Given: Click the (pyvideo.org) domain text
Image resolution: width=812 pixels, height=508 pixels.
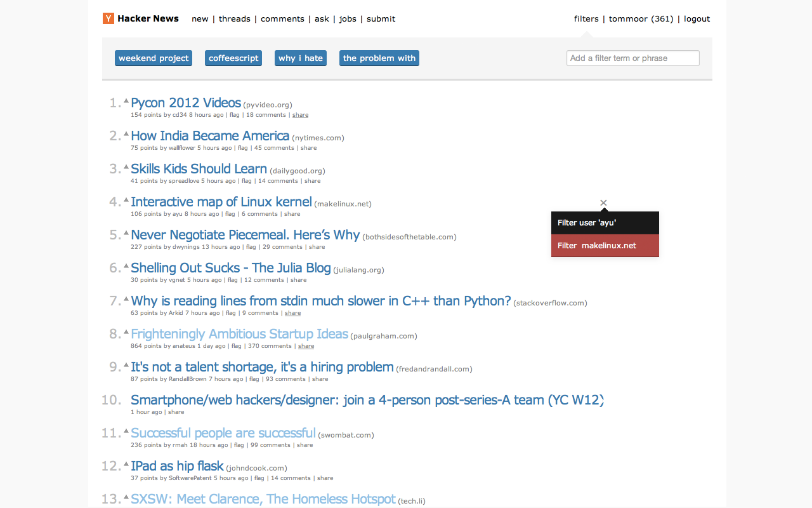Looking at the screenshot, I should click(268, 105).
